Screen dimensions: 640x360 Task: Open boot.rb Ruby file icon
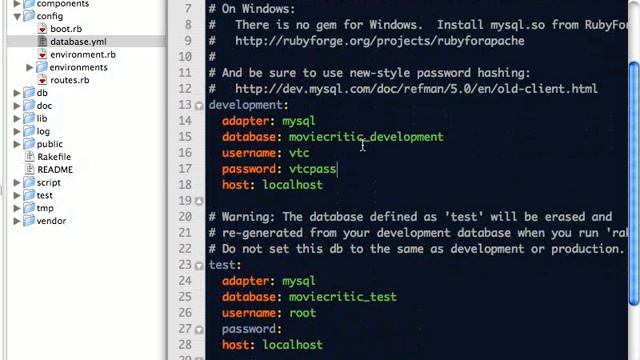(42, 29)
